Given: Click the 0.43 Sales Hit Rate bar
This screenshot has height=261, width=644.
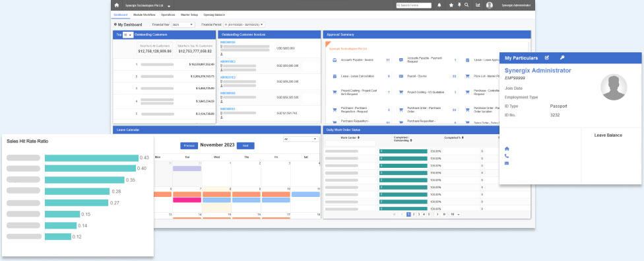Looking at the screenshot, I should [92, 158].
